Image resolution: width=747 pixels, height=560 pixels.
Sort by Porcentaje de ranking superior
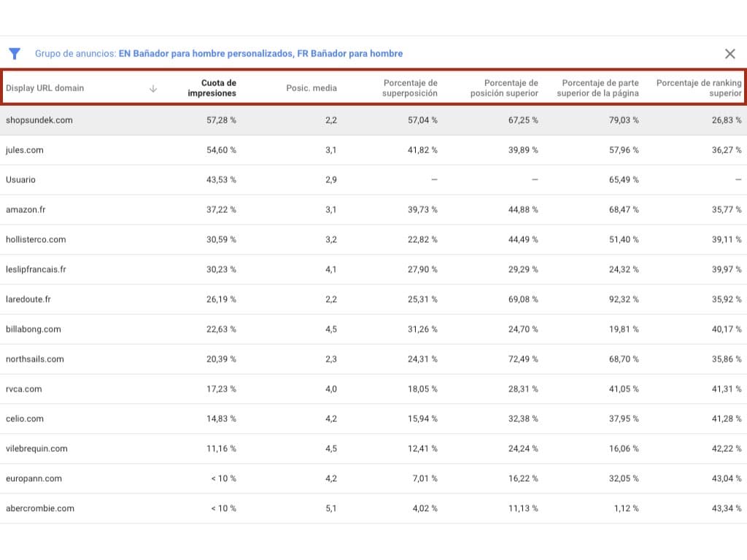click(698, 88)
